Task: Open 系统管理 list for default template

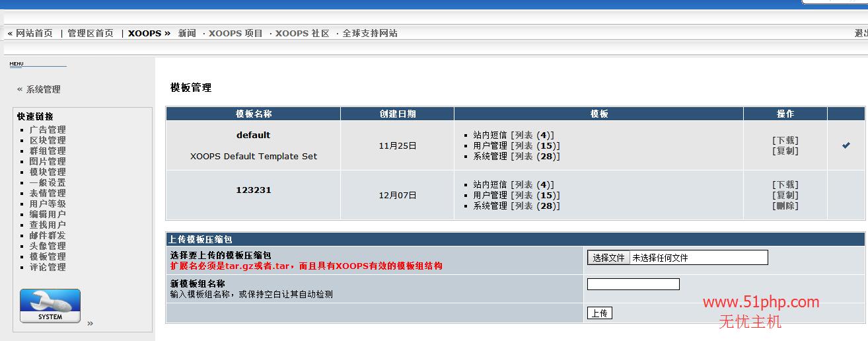Action: pyautogui.click(x=523, y=157)
